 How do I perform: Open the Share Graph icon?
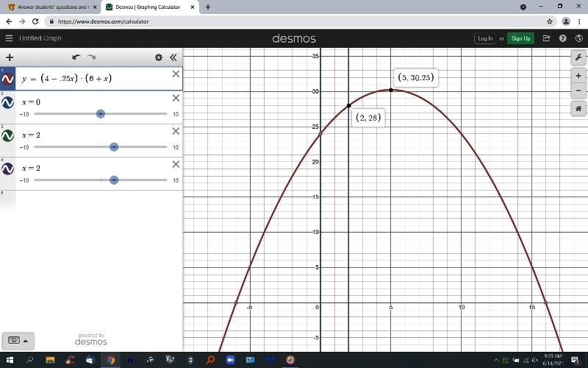(546, 38)
